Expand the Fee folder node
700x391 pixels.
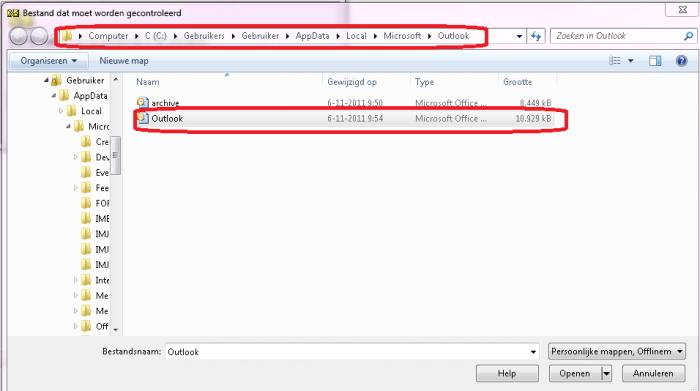point(75,188)
